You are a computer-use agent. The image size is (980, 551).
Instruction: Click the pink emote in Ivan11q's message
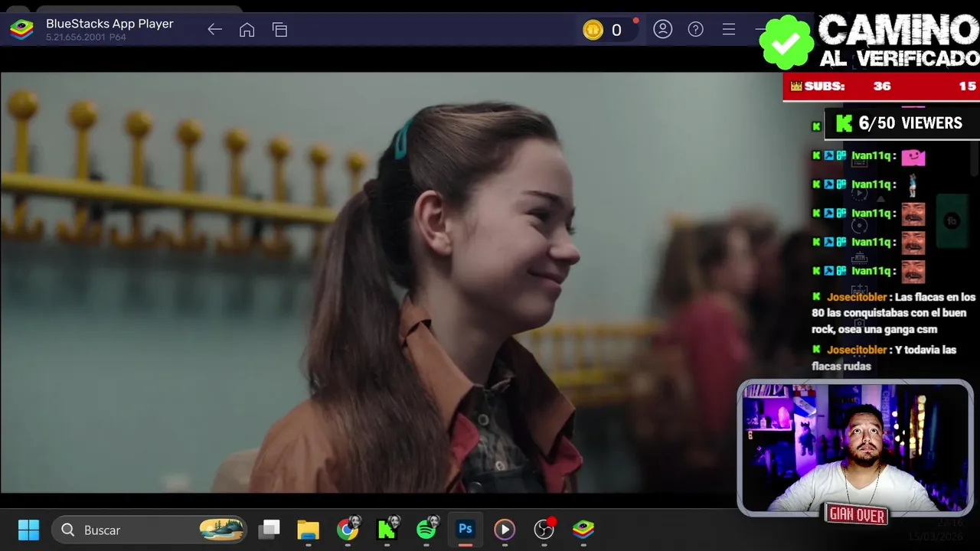[913, 157]
